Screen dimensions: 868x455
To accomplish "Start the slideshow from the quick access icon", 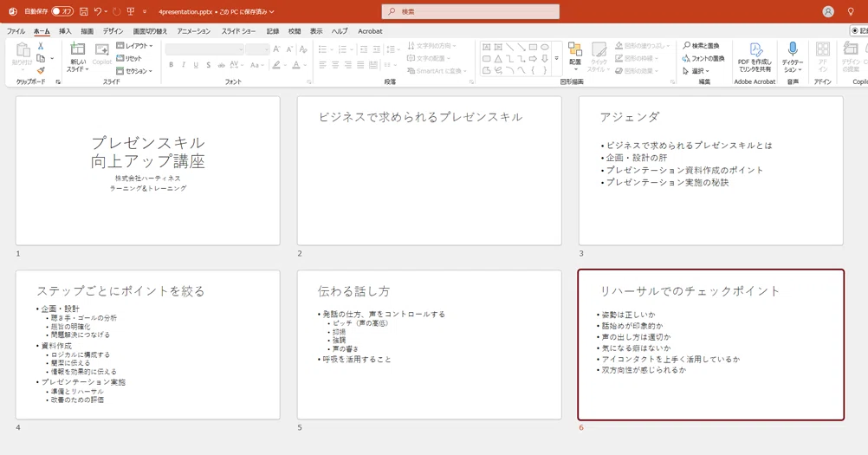I will pyautogui.click(x=131, y=11).
